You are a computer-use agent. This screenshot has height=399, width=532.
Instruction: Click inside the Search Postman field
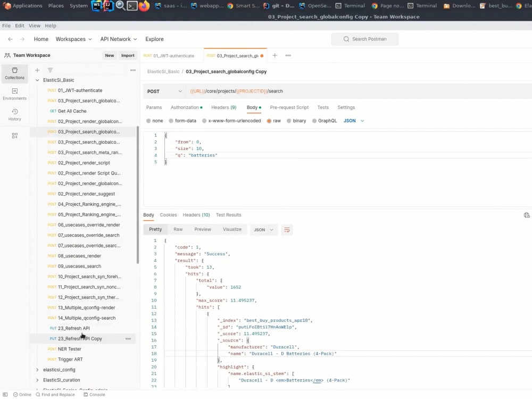point(365,39)
